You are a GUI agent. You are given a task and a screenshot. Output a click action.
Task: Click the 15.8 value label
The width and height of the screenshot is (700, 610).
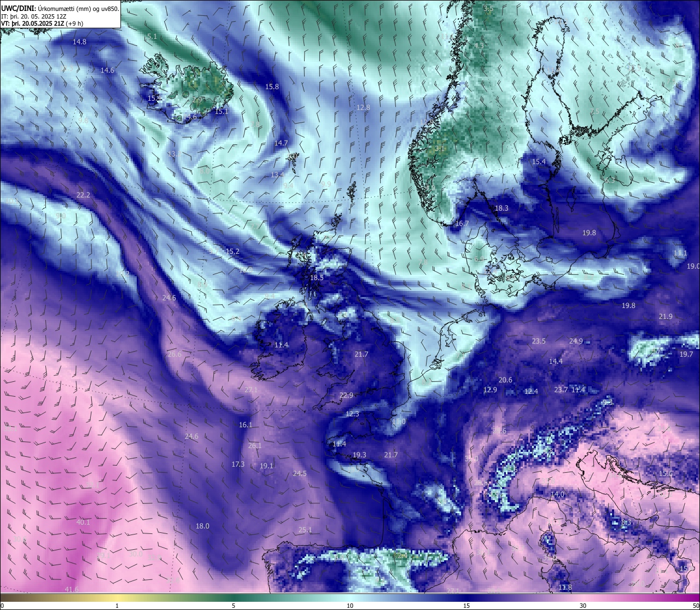click(x=272, y=86)
